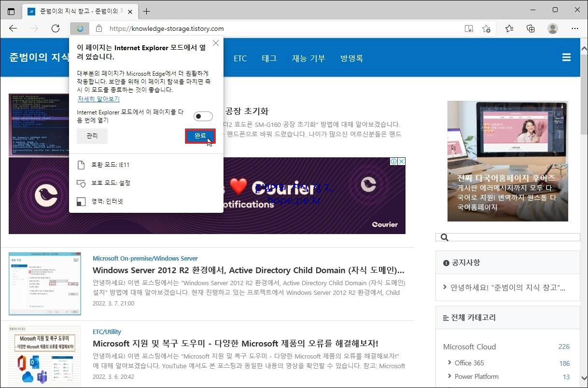Open the 재능 기부 menu item
The width and height of the screenshot is (588, 388).
pyautogui.click(x=308, y=58)
